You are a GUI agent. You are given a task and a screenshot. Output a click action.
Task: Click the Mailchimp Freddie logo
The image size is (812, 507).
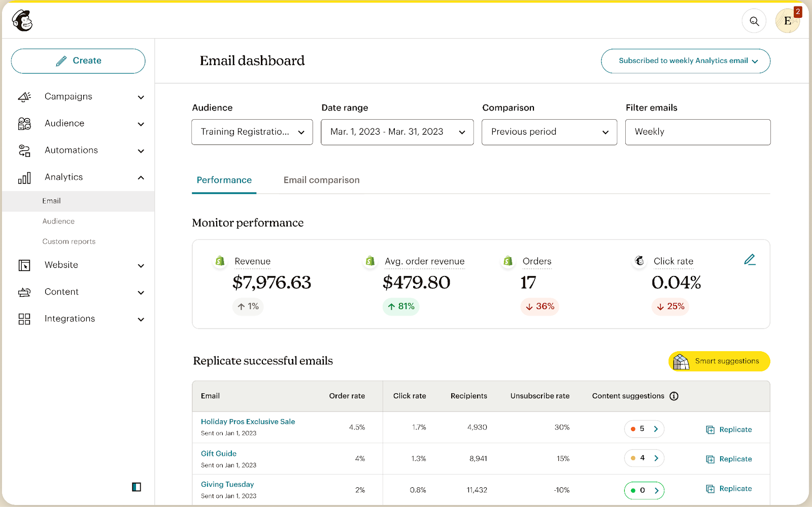pos(21,20)
